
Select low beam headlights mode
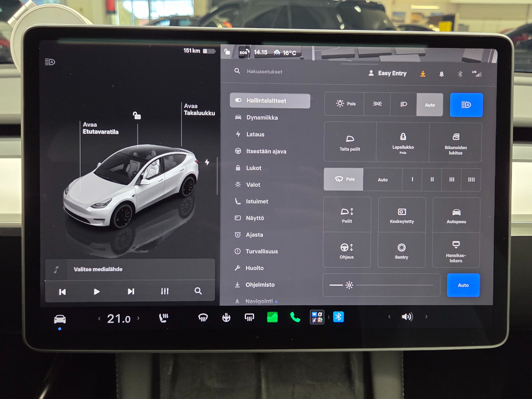coord(403,104)
